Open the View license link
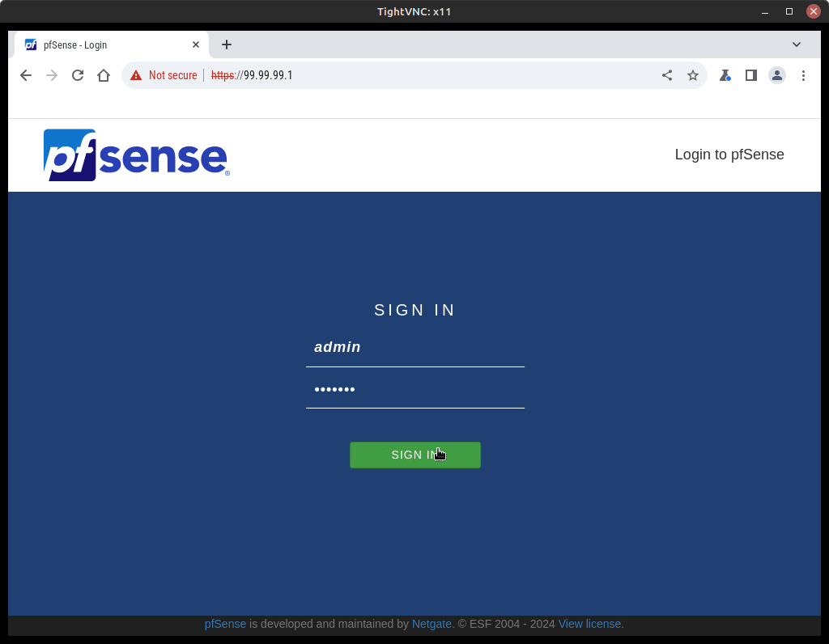 click(x=591, y=624)
